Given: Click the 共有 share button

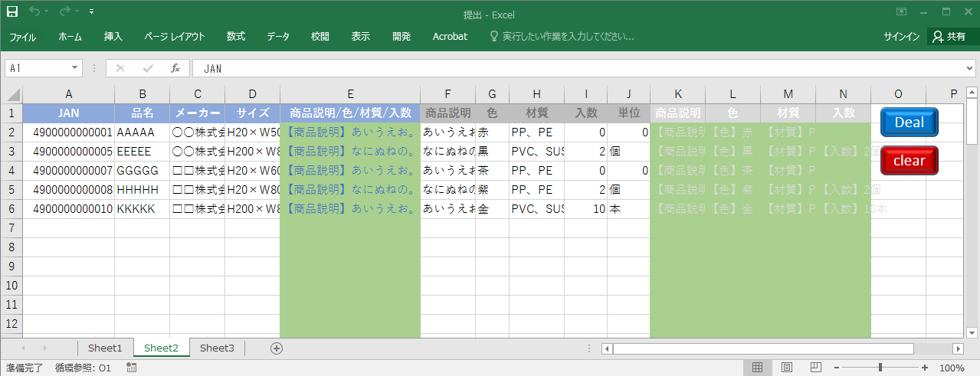Looking at the screenshot, I should point(950,37).
